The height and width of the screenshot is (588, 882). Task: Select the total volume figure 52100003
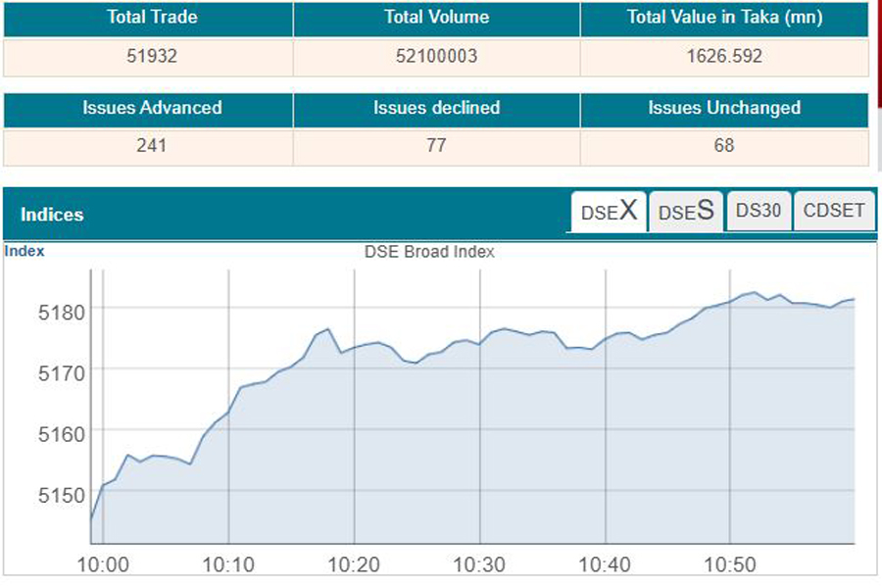tap(436, 56)
